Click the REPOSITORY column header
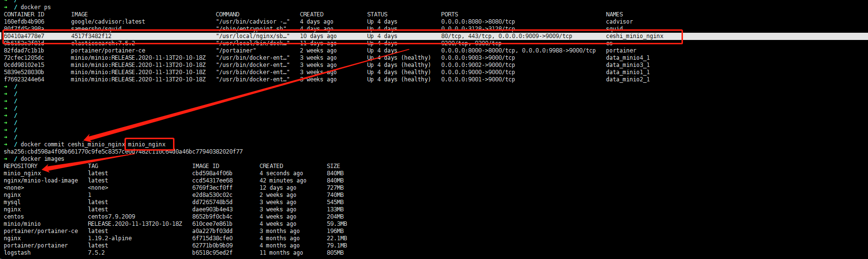Screen dimensions: 868x259 [x=21, y=166]
